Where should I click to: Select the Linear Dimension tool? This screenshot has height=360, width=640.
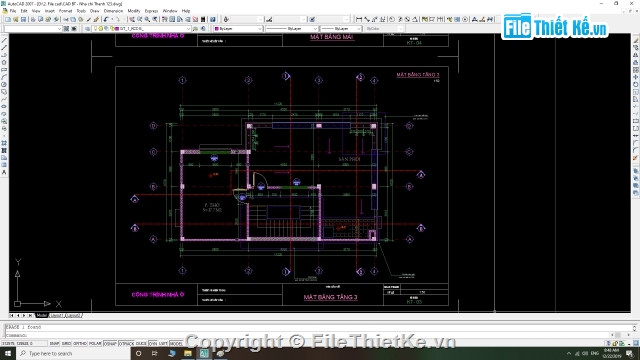[x=359, y=19]
